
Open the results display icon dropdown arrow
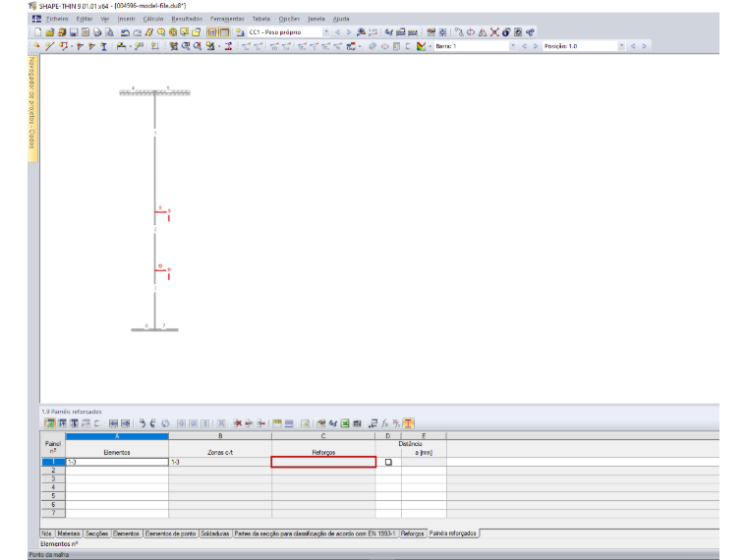pos(430,46)
